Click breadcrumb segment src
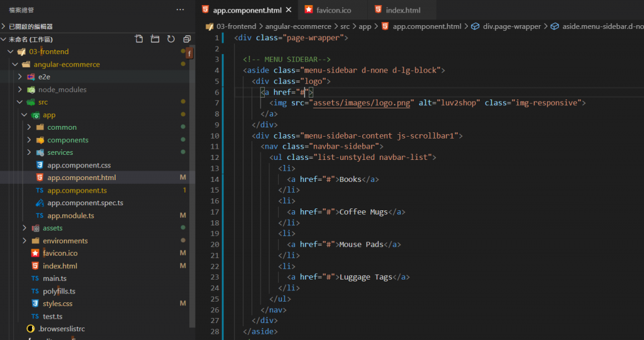The width and height of the screenshot is (644, 340). point(345,26)
